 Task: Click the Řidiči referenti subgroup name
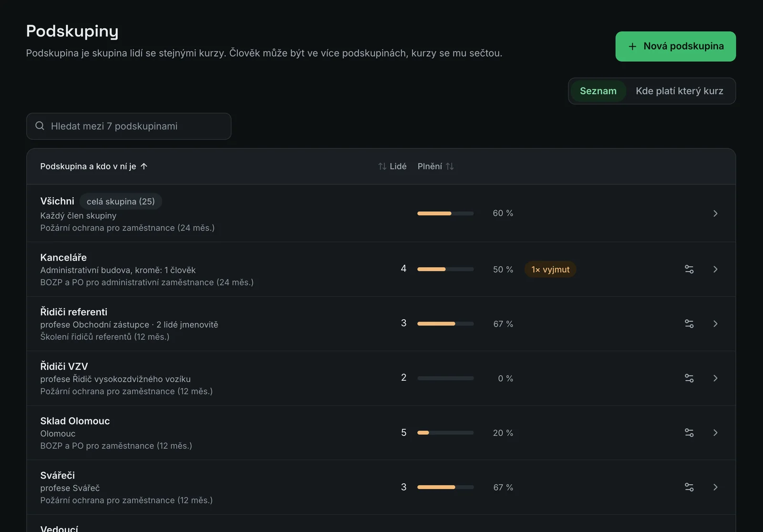(74, 312)
